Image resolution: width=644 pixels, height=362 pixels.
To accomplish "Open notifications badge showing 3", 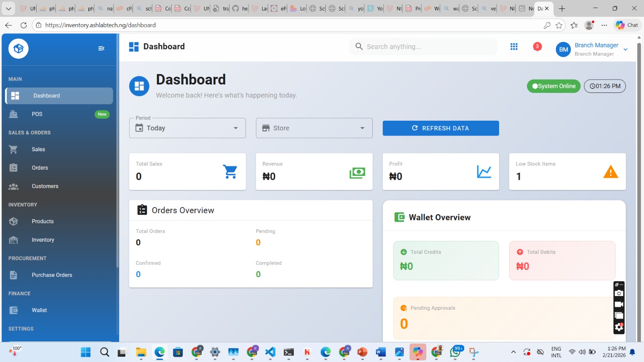I will coord(537,47).
